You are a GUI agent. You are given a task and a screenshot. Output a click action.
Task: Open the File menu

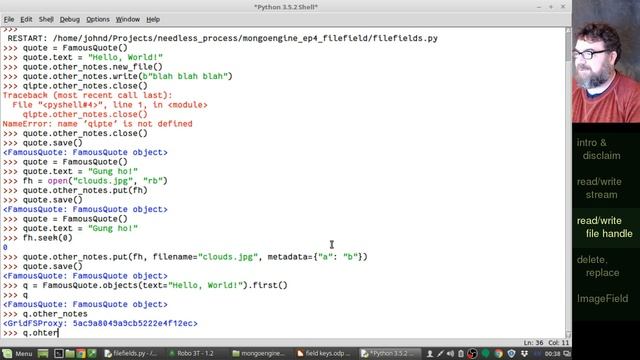tap(9, 19)
